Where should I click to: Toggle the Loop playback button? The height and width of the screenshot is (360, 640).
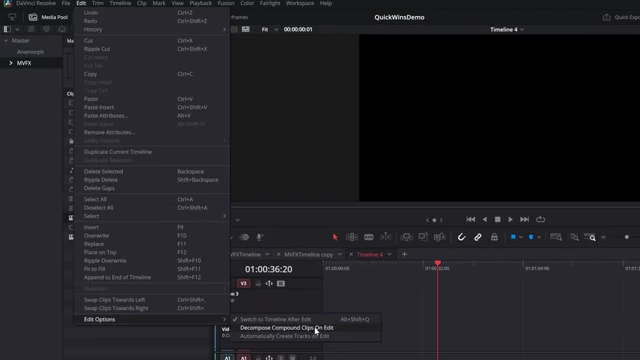coord(540,220)
